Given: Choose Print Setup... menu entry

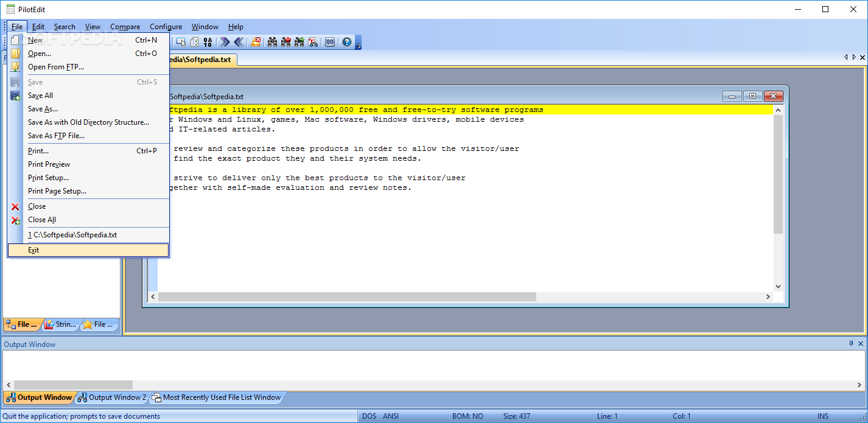Looking at the screenshot, I should pos(88,178).
